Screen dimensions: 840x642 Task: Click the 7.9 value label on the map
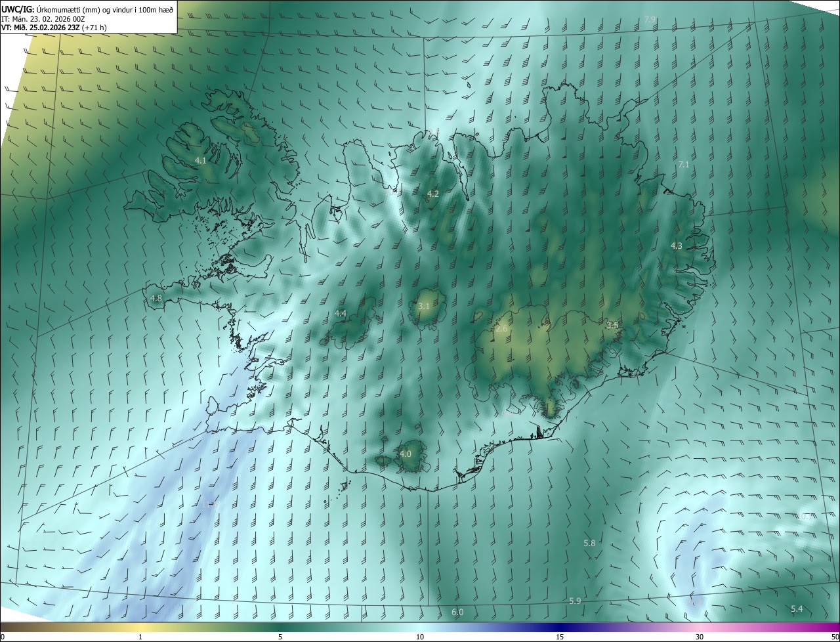click(650, 20)
